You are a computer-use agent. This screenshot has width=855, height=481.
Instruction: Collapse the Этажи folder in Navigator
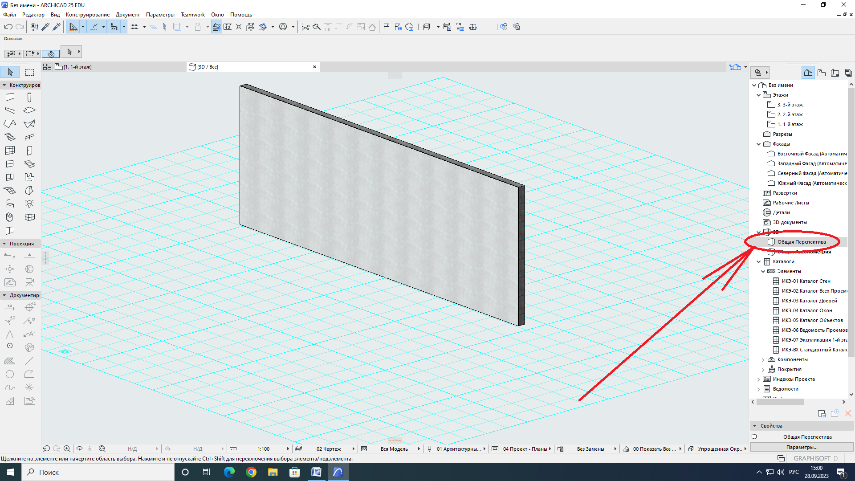[759, 95]
